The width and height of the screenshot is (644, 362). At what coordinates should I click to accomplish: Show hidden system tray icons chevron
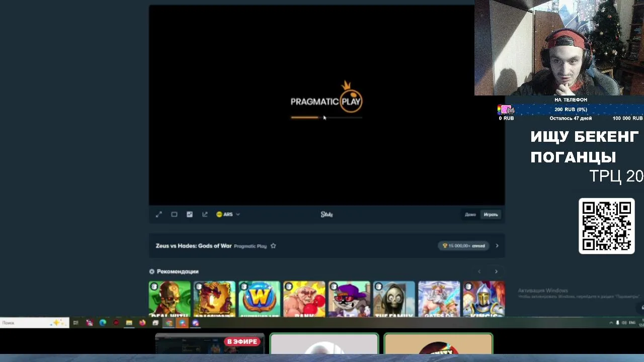[x=611, y=323]
